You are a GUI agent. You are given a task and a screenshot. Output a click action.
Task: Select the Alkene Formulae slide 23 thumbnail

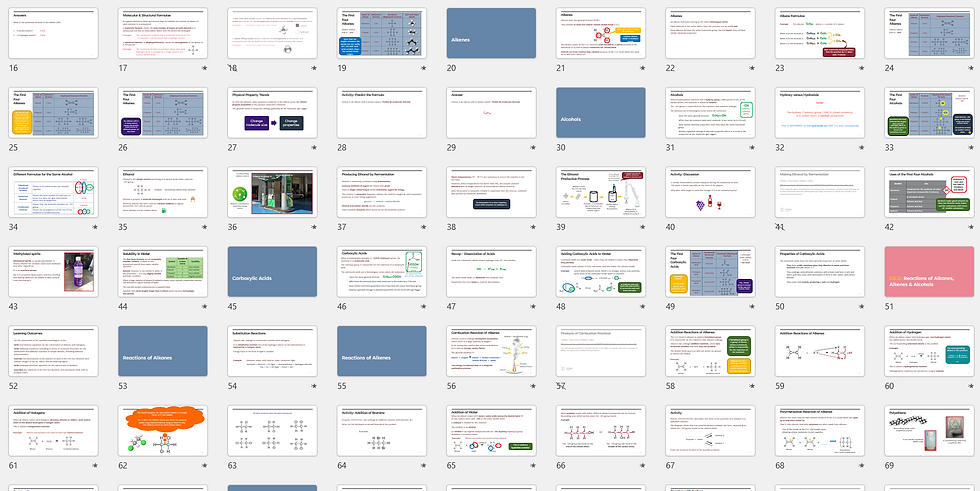tap(820, 34)
